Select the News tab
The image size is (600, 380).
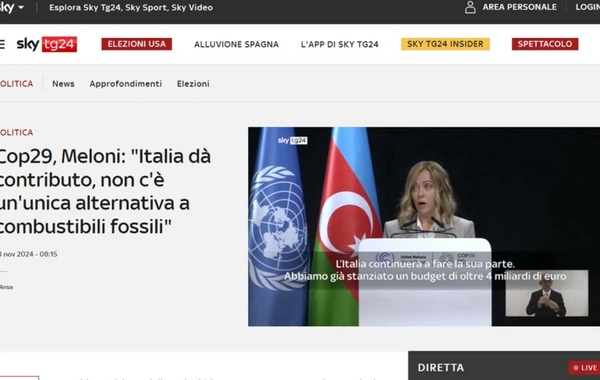coord(63,84)
